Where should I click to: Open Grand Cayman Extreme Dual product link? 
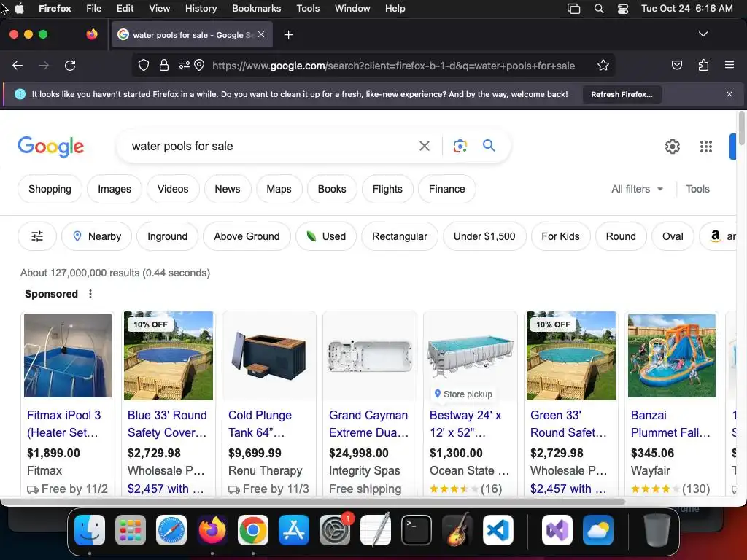(x=368, y=424)
